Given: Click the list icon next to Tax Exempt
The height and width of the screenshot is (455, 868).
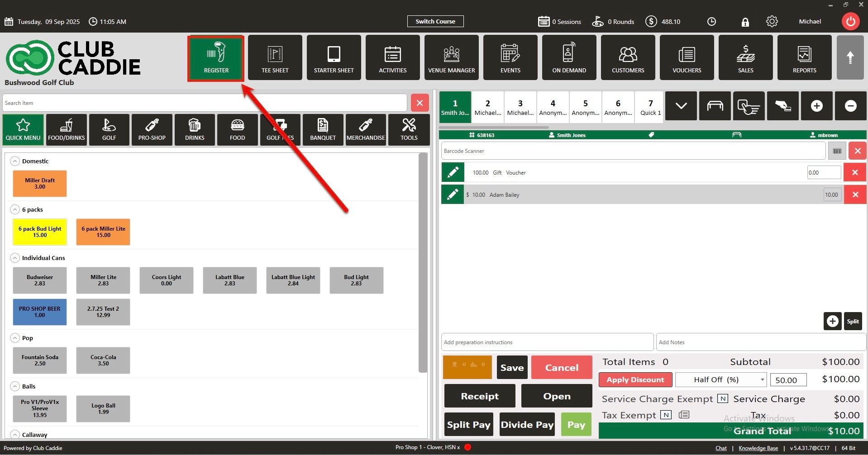Looking at the screenshot, I should coord(684,415).
